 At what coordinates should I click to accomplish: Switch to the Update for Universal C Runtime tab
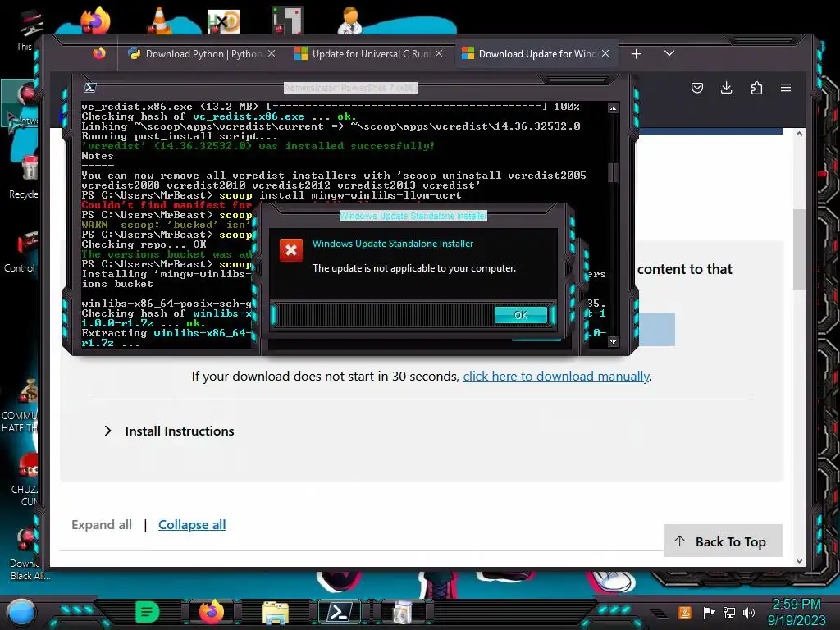click(x=371, y=54)
